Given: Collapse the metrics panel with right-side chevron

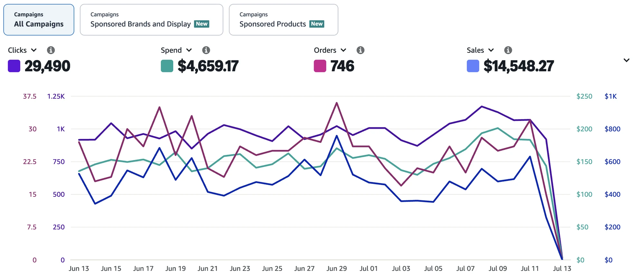Looking at the screenshot, I should 627,60.
